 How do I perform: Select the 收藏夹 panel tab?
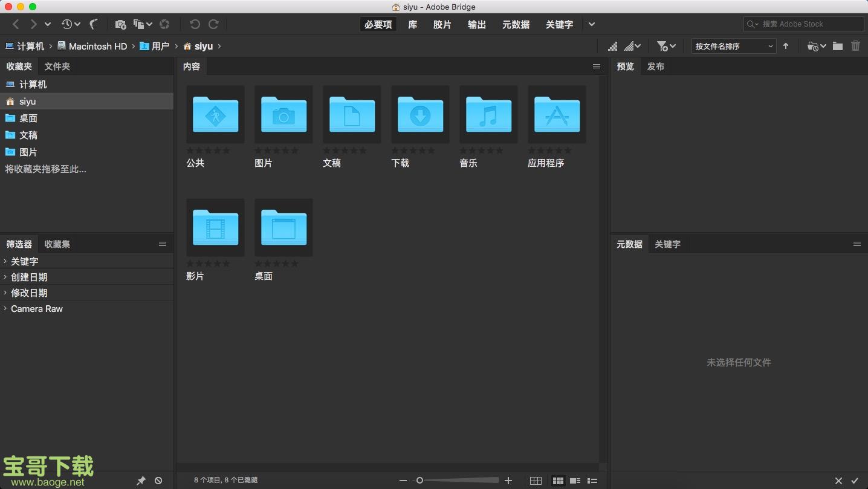click(19, 66)
